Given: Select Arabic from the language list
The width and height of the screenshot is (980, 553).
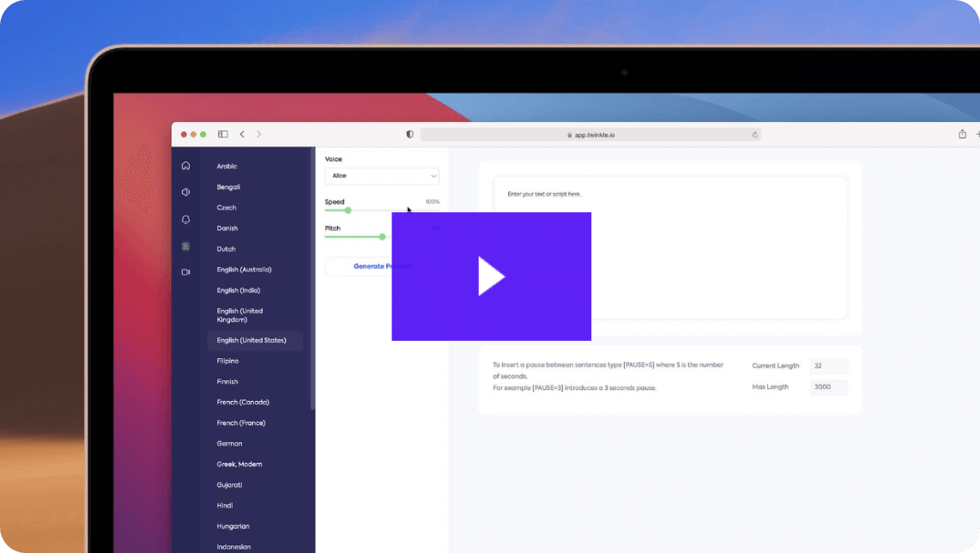Looking at the screenshot, I should (227, 167).
